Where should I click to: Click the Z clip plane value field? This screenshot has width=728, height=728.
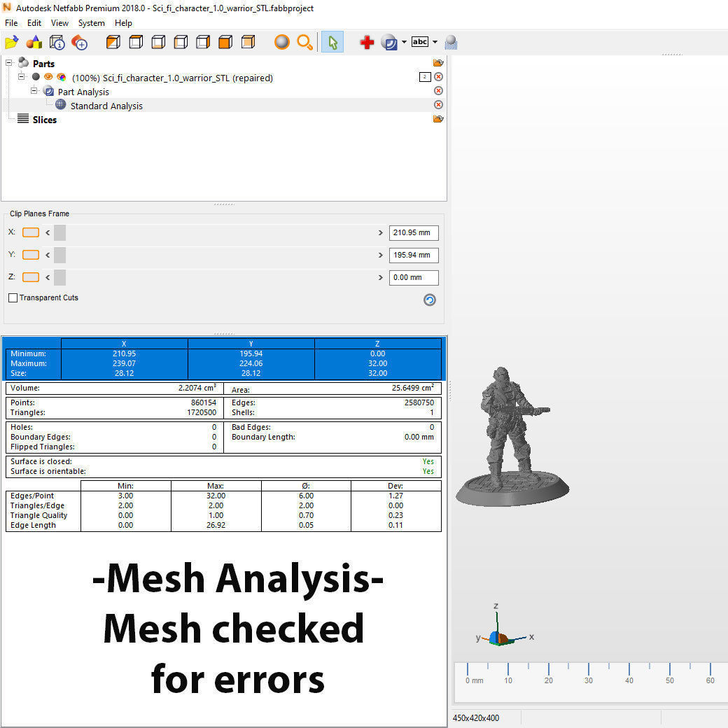pyautogui.click(x=414, y=277)
